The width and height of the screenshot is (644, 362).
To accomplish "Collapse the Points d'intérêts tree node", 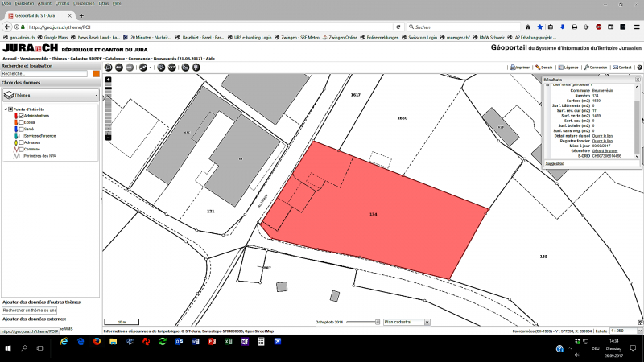I will [5, 109].
